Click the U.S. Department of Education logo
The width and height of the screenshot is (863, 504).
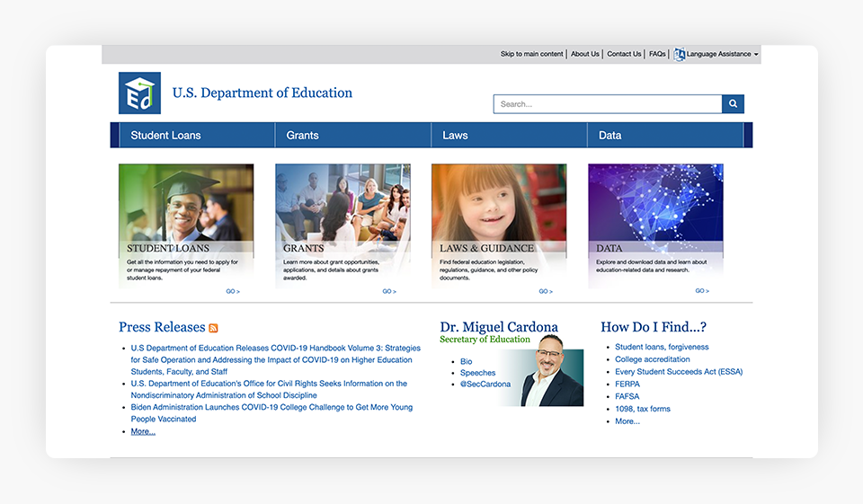pos(139,93)
